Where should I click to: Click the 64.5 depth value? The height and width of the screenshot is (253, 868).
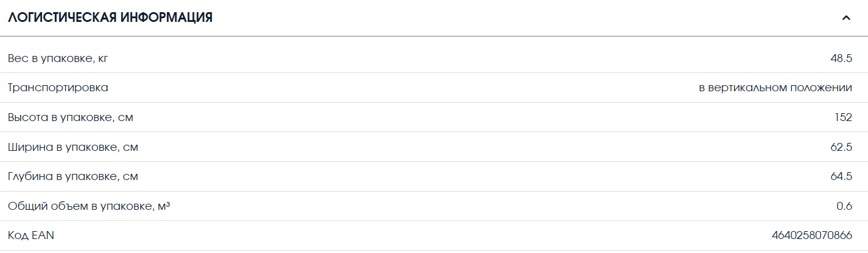point(841,176)
